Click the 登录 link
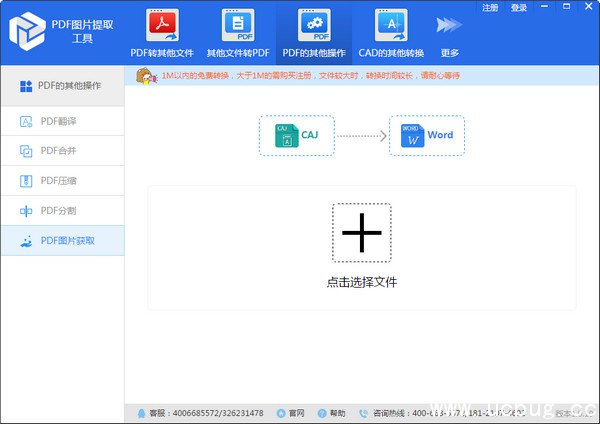The image size is (600, 424). click(x=519, y=8)
